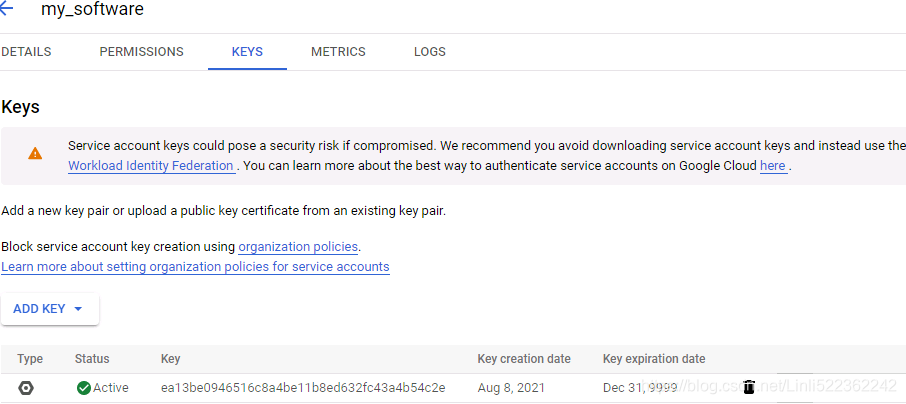
Task: Select the key ID ea13be09 text
Action: click(303, 387)
